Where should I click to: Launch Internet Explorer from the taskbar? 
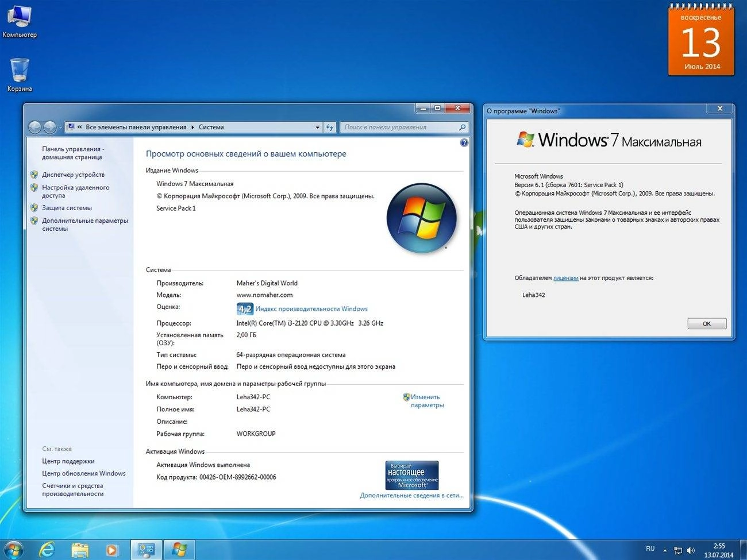coord(47,550)
